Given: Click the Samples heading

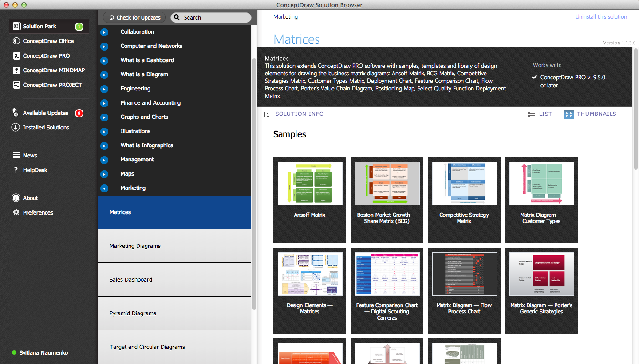Looking at the screenshot, I should [x=290, y=134].
